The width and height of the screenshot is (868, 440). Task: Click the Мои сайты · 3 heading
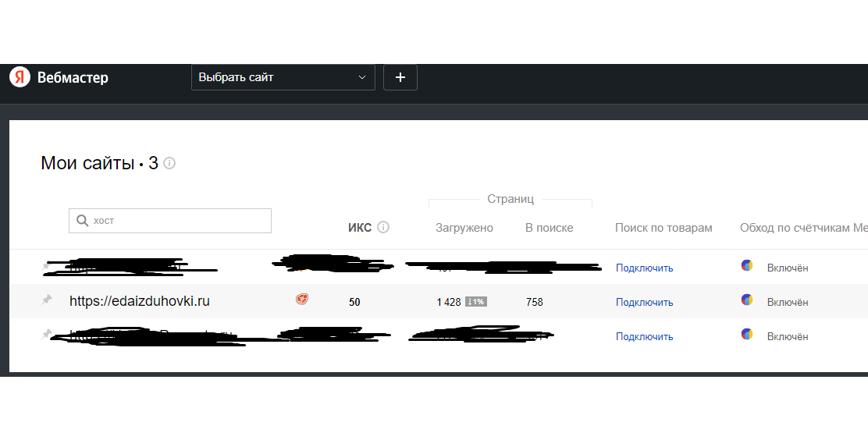click(x=100, y=163)
